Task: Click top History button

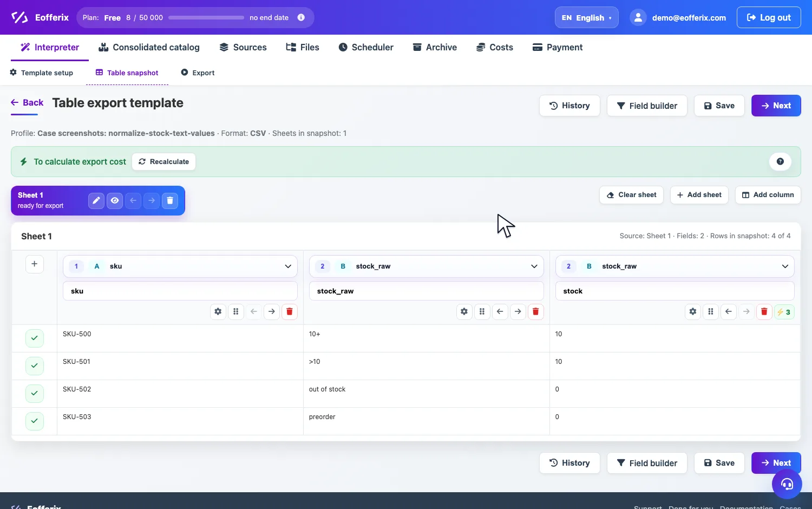Action: click(x=569, y=106)
